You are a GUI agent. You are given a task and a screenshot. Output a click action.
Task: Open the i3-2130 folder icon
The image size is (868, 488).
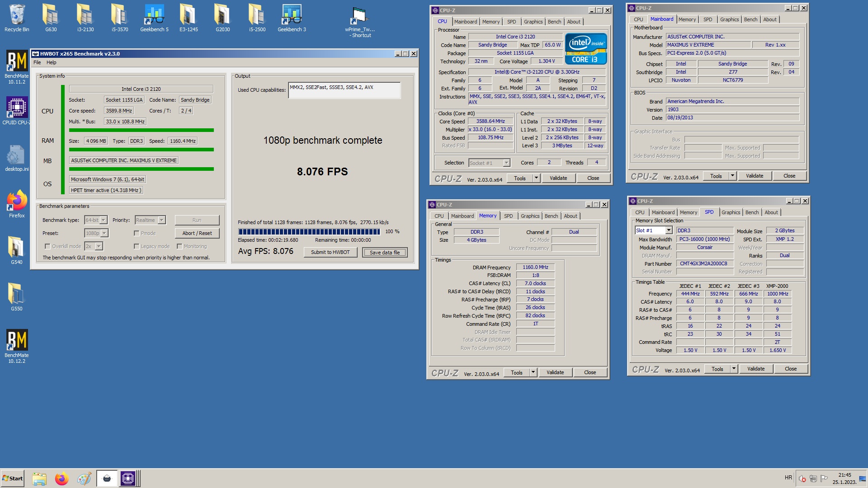click(x=85, y=18)
